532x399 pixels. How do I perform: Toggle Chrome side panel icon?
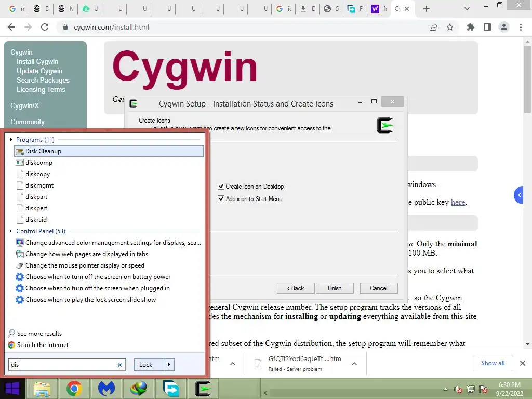487,27
